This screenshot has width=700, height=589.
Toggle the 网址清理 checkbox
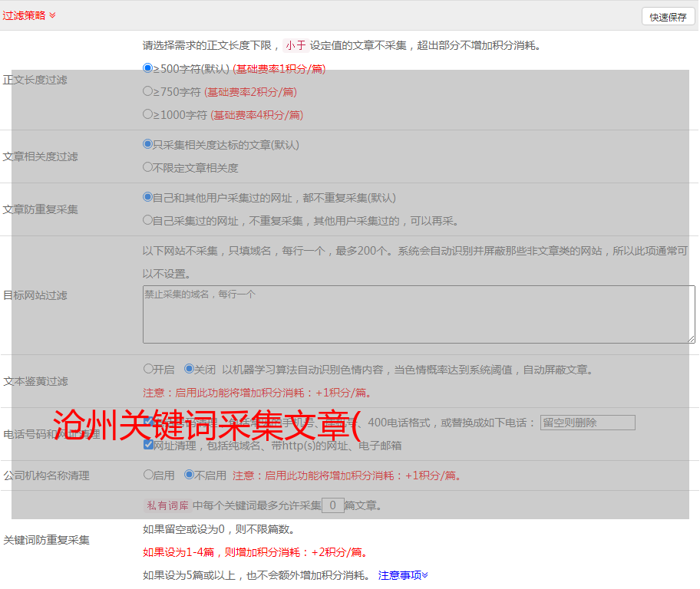tap(148, 445)
